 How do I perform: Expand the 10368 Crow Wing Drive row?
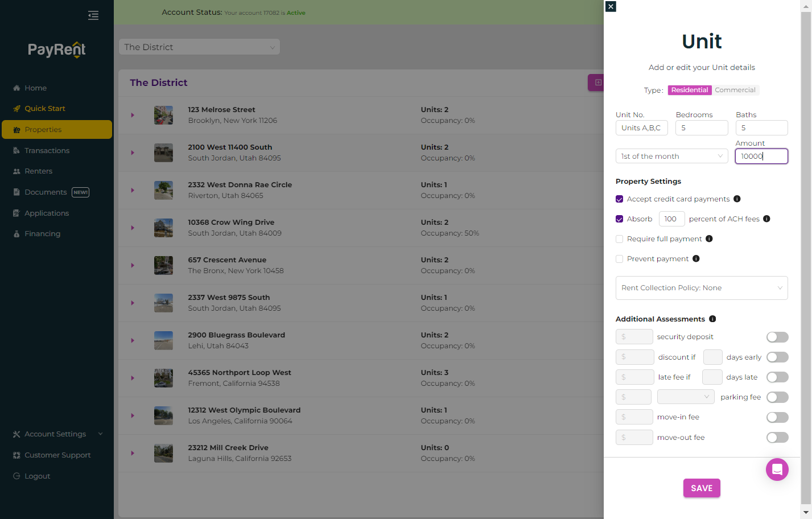(x=133, y=228)
